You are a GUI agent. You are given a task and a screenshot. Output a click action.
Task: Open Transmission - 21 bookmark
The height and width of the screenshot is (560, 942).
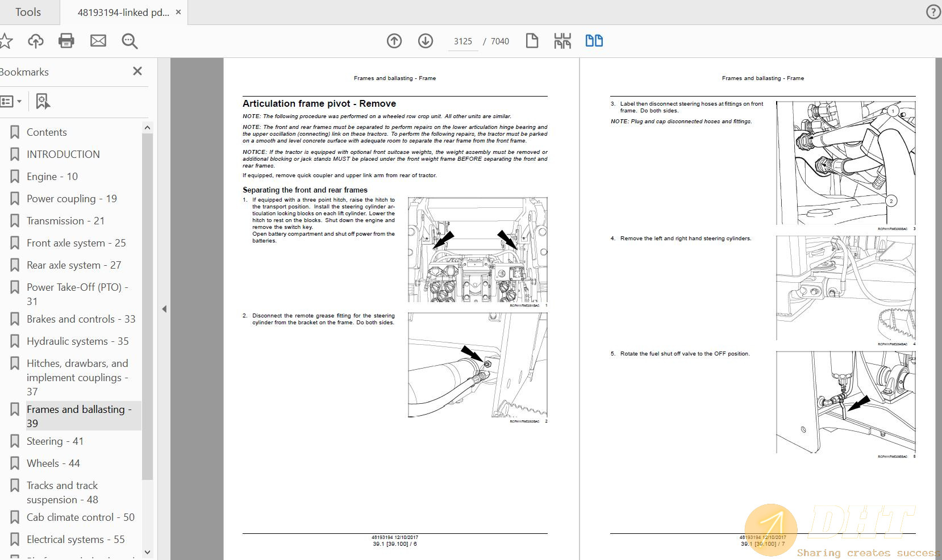tap(65, 221)
